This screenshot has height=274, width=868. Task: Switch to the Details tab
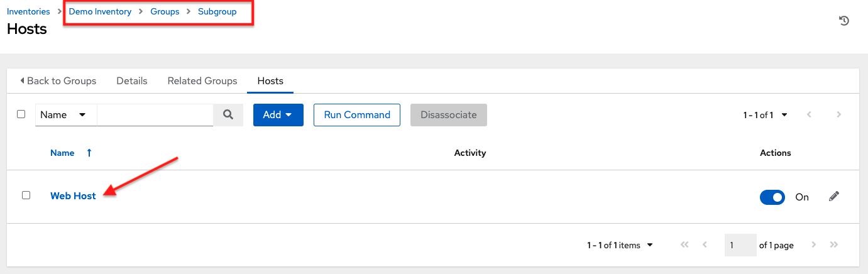[132, 81]
